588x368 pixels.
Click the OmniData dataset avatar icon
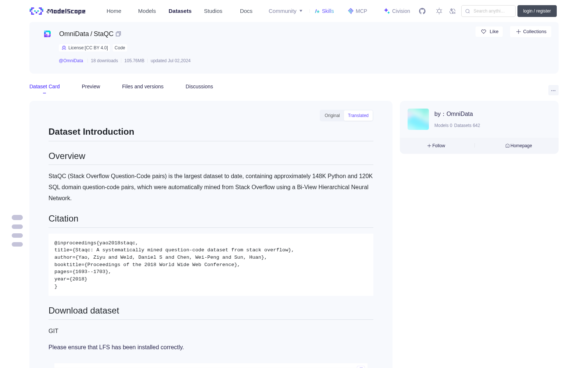click(x=47, y=34)
